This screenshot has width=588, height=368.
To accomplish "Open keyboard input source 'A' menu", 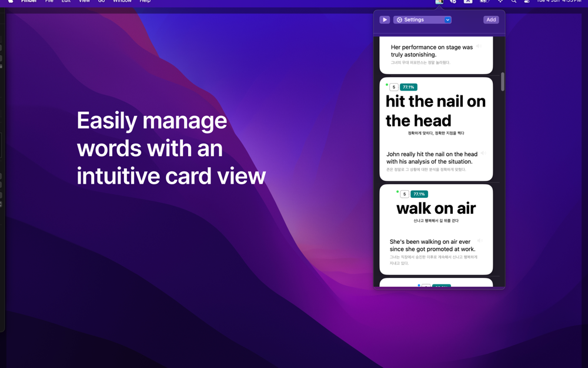I will click(467, 2).
